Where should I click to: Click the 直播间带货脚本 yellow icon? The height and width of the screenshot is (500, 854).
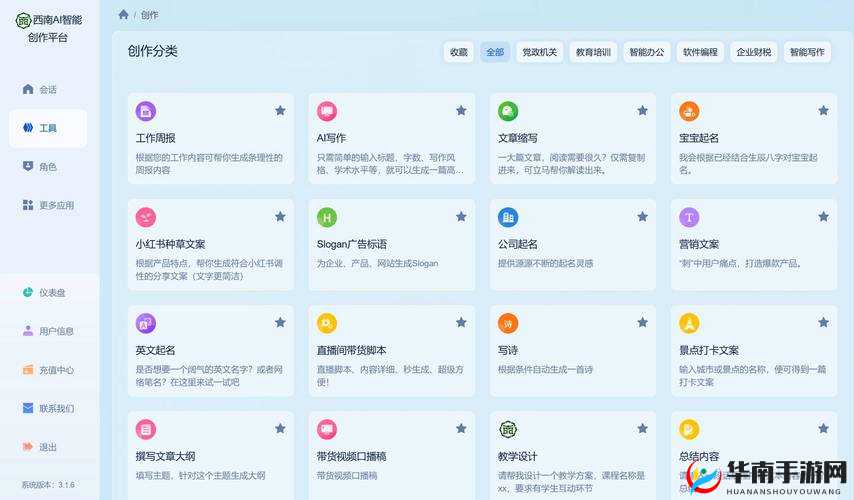327,324
